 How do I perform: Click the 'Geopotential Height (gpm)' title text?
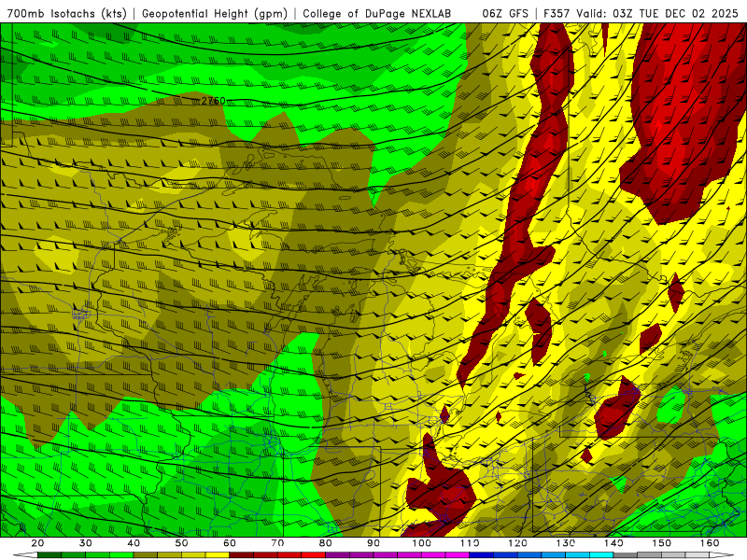(215, 13)
